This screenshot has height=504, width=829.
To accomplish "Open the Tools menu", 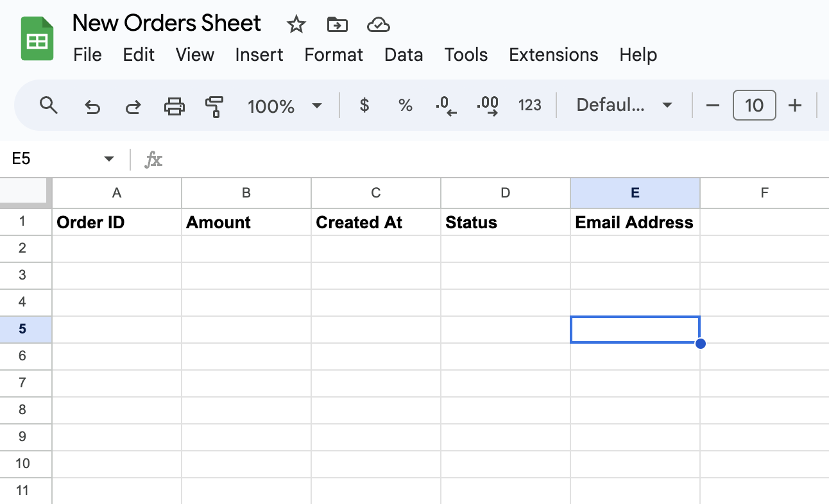I will coord(466,55).
